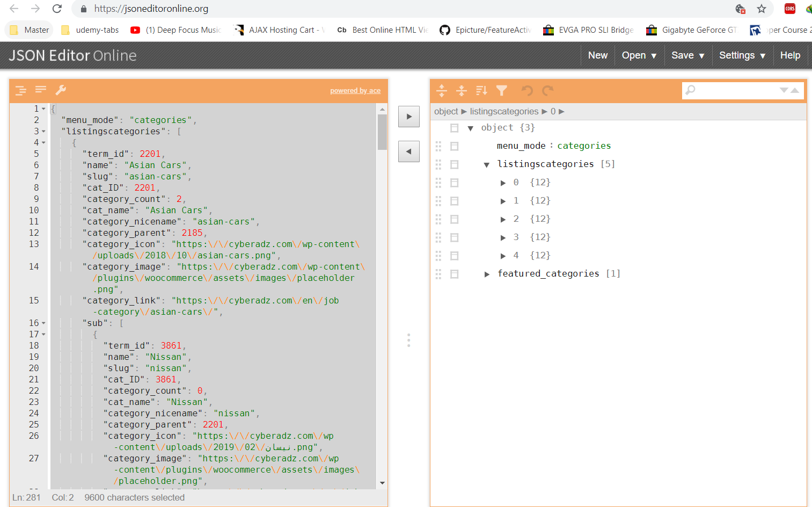Collapse the listingcategories node

click(x=487, y=165)
